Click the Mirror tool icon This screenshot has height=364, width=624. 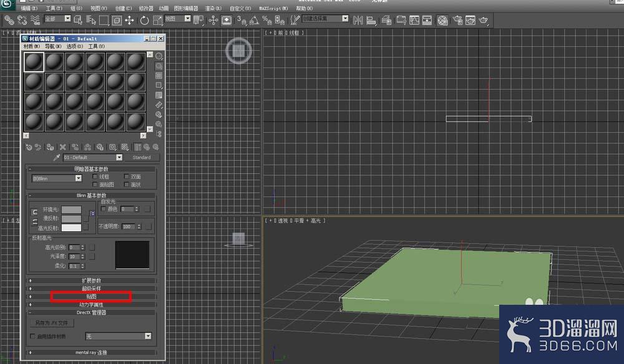358,21
